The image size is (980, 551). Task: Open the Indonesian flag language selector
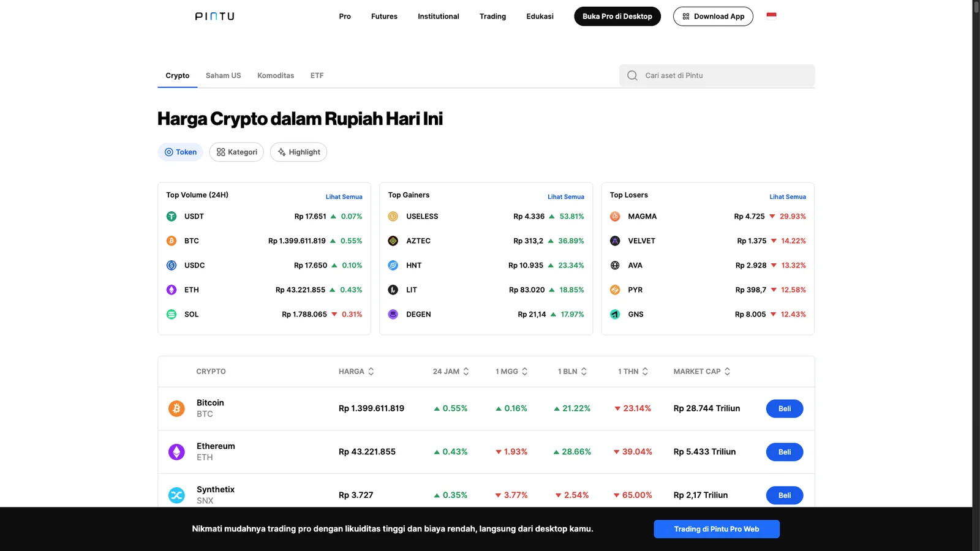(771, 16)
